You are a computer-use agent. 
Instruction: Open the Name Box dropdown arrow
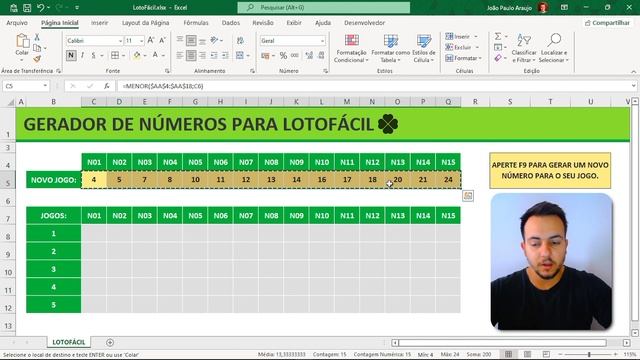point(45,86)
